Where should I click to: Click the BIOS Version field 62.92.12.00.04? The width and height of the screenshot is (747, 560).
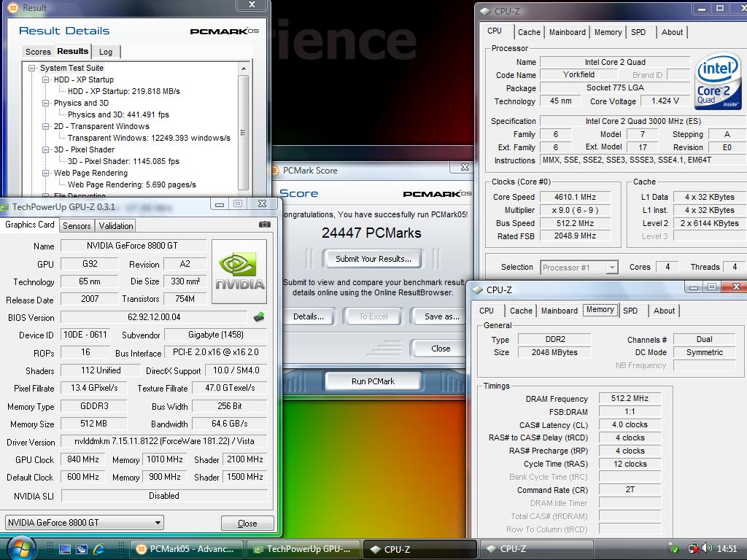(x=154, y=317)
